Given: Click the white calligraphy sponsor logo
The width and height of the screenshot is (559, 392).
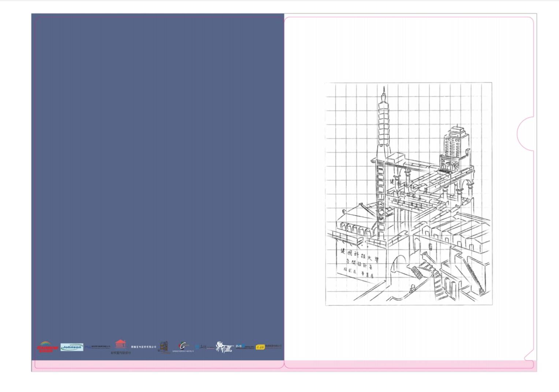Looking at the screenshot, I should pos(224,347).
